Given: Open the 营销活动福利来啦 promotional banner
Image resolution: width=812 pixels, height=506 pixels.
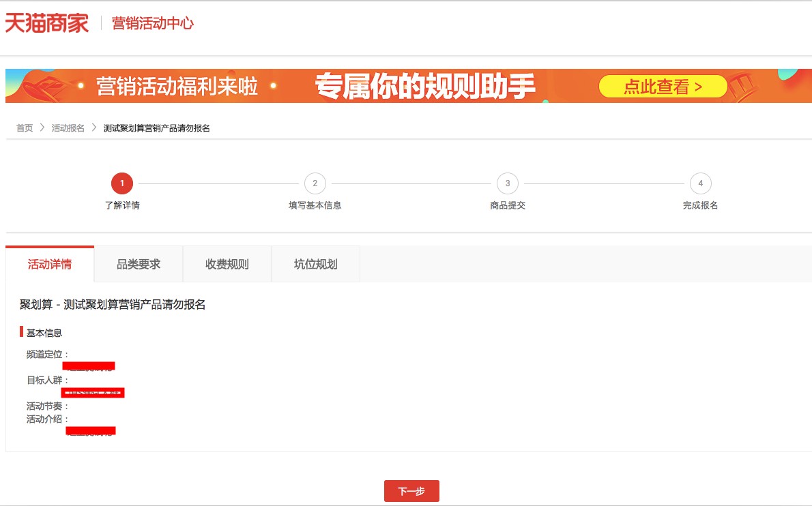Looking at the screenshot, I should click(x=409, y=86).
